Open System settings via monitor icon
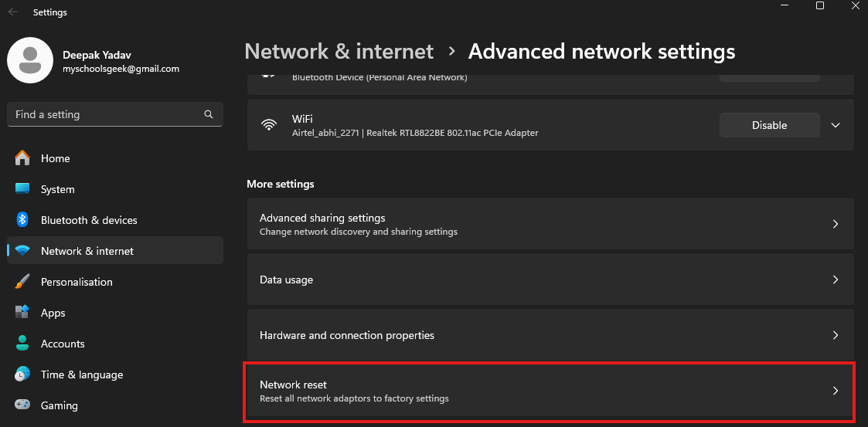Image resolution: width=868 pixels, height=427 pixels. point(22,189)
